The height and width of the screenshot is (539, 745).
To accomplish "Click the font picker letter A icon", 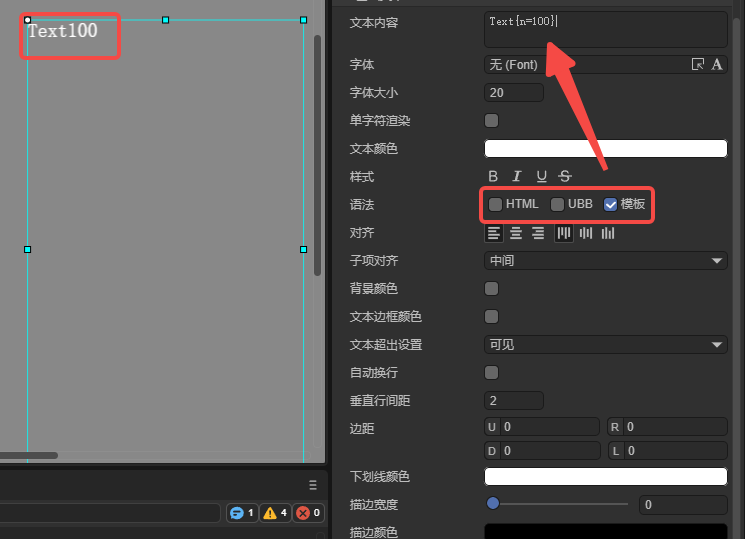I will (x=717, y=64).
